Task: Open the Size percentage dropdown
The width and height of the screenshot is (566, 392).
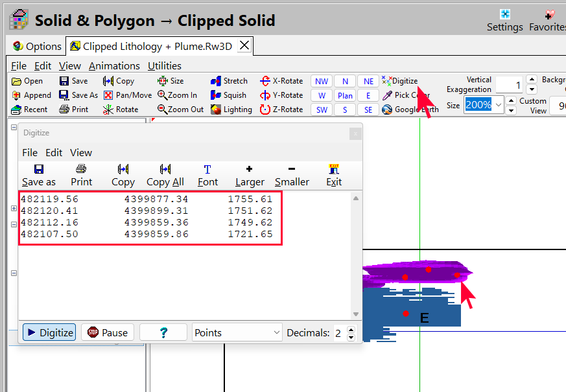Action: coord(498,105)
